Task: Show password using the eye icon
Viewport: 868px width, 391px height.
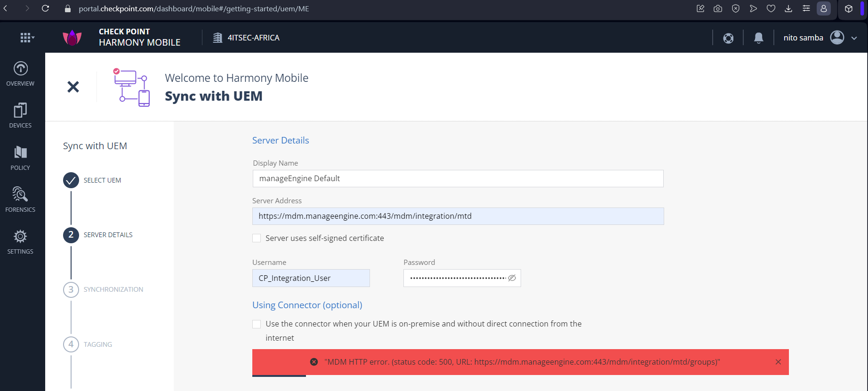Action: click(x=512, y=278)
